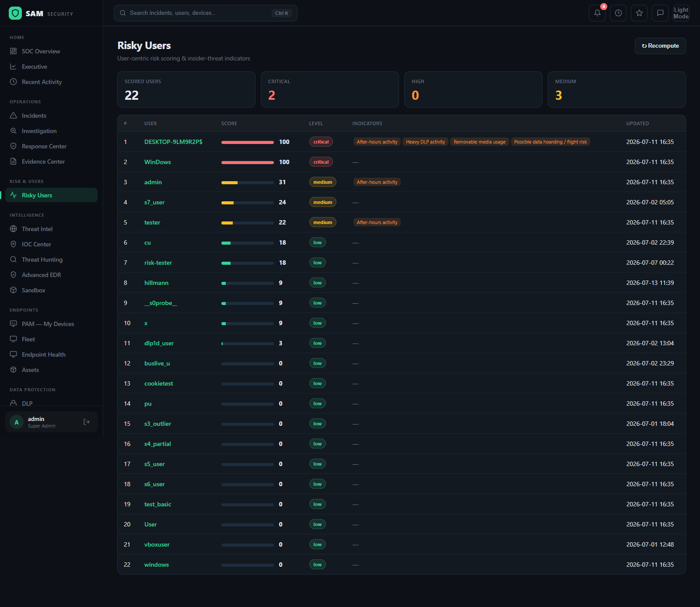The height and width of the screenshot is (607, 700).
Task: Click the score bar for admin user
Action: tap(248, 182)
